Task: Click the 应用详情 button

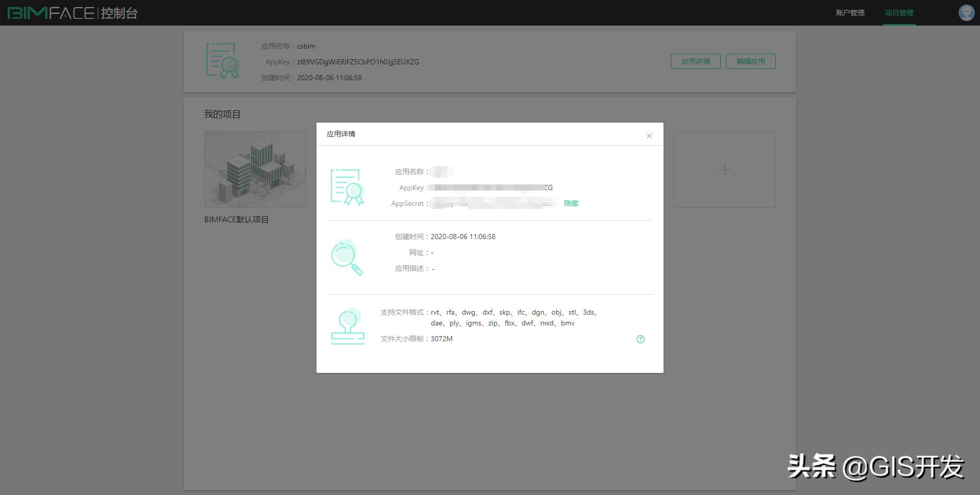Action: tap(695, 61)
